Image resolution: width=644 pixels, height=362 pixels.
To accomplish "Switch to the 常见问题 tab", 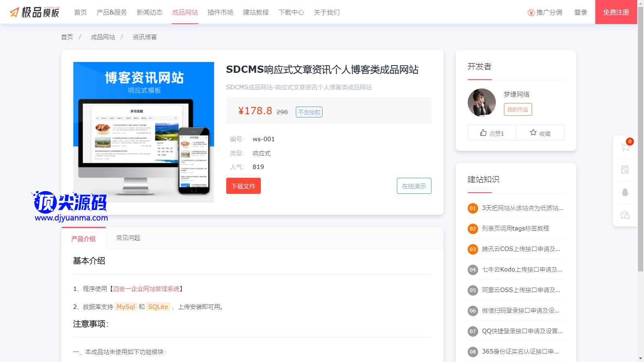I will pos(128,238).
